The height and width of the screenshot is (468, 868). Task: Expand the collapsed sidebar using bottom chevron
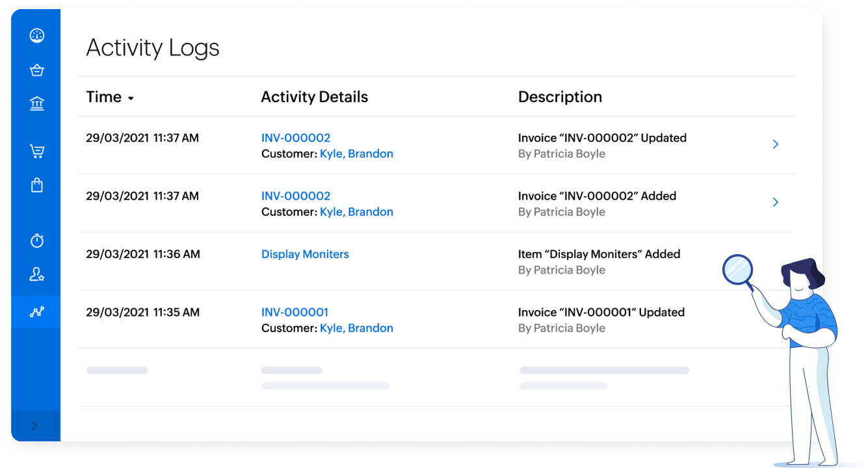pyautogui.click(x=35, y=426)
